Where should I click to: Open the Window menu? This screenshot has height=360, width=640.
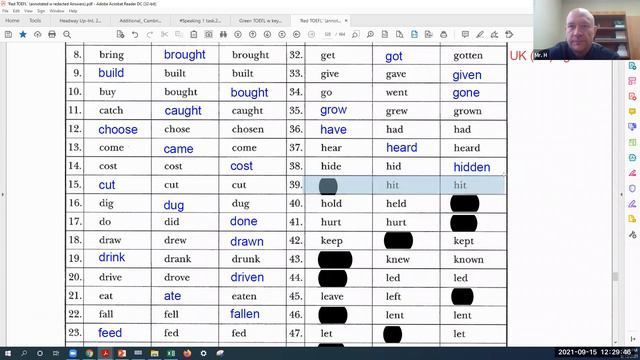tap(57, 11)
